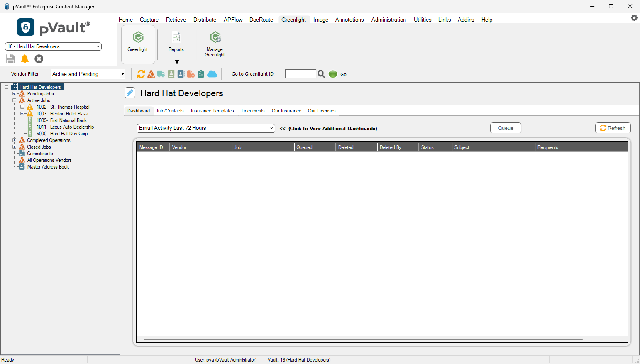This screenshot has width=640, height=364.
Task: Click the warning triangle icon for 1002 St. Thomas Hospital
Action: click(30, 107)
